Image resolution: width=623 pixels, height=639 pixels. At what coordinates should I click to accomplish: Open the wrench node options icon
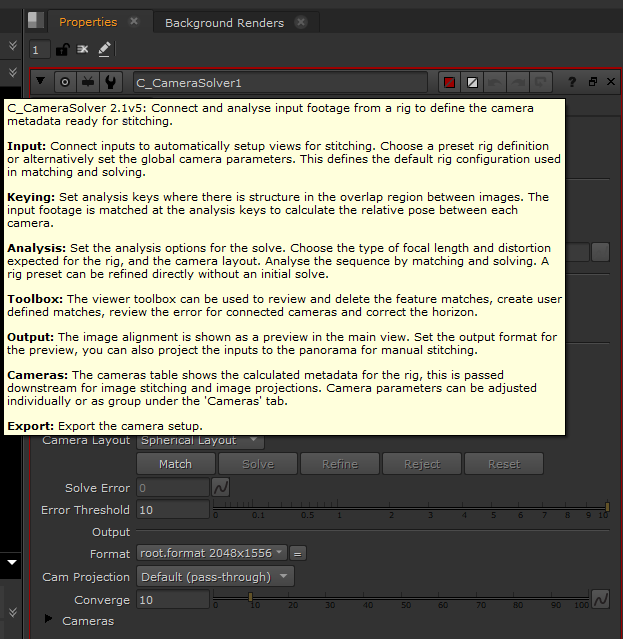[x=110, y=82]
